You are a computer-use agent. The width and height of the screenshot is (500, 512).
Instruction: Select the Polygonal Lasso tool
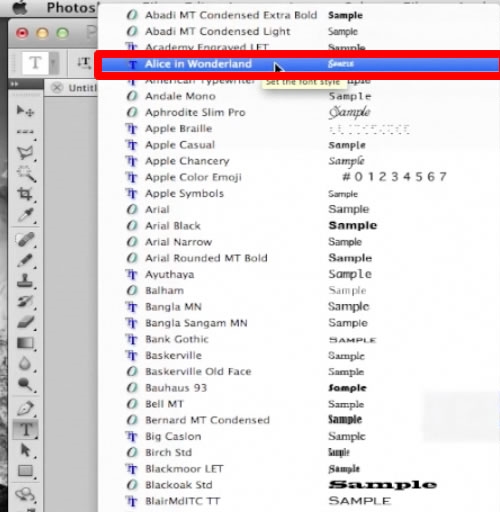coord(26,153)
